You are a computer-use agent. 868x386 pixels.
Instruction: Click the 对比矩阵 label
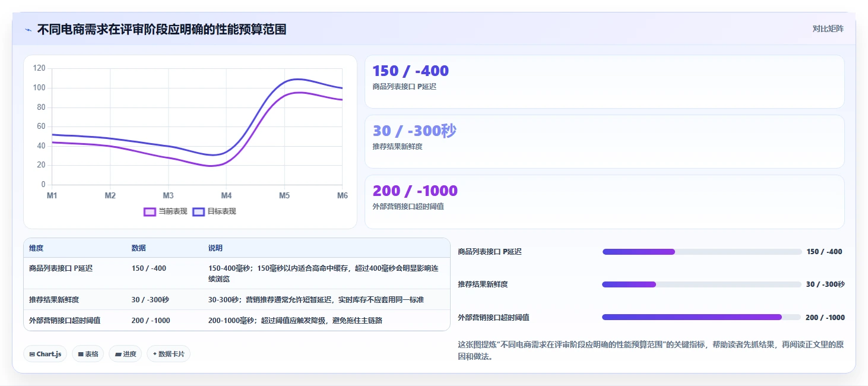pos(828,29)
